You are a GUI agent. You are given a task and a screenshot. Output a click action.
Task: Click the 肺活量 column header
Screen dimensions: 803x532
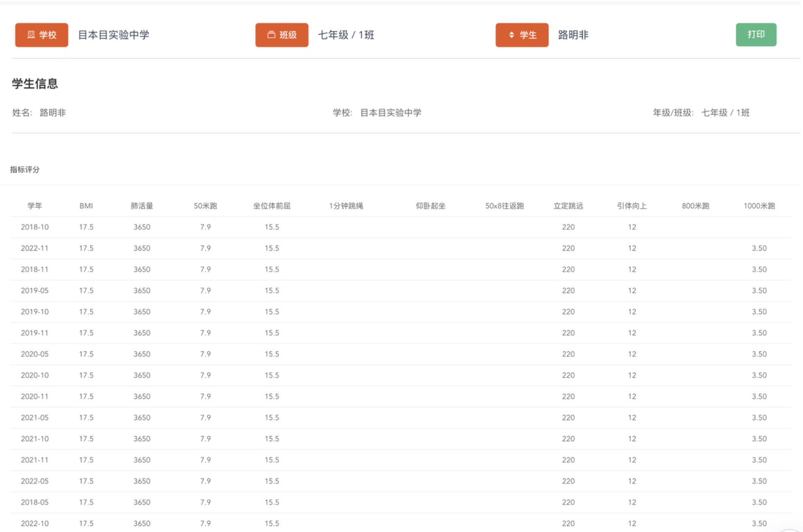[142, 206]
